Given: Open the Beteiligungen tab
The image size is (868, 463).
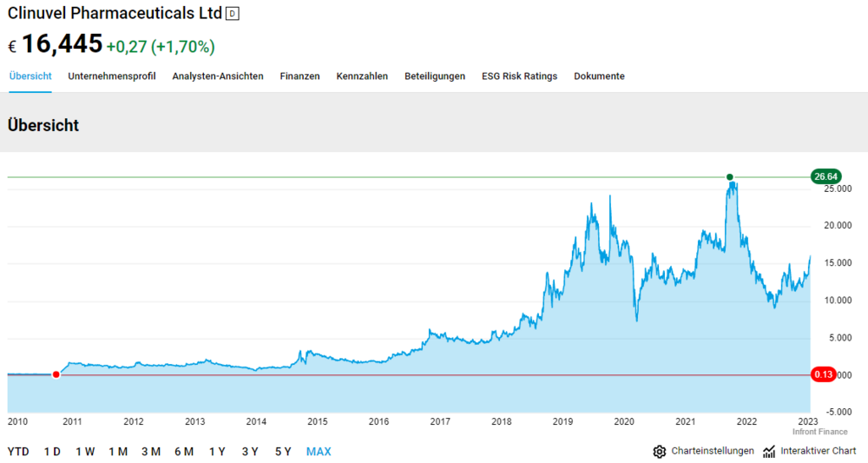Looking at the screenshot, I should [435, 76].
